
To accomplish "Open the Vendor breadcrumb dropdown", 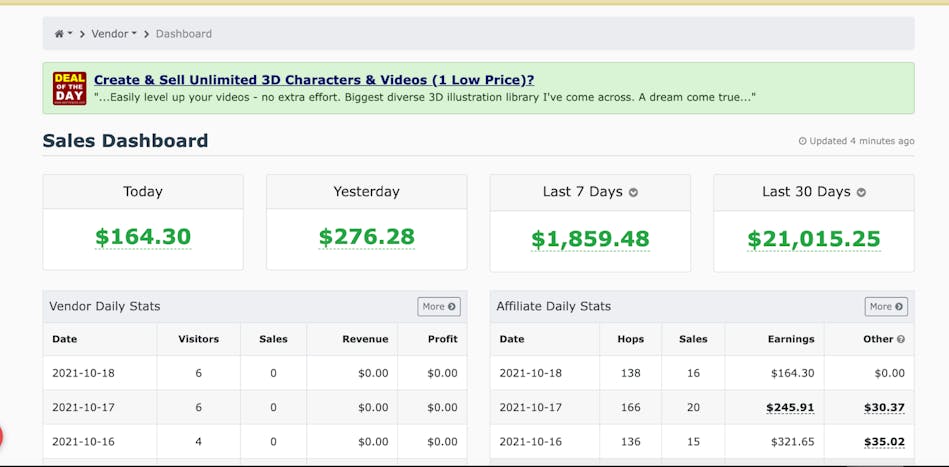I will [x=114, y=34].
